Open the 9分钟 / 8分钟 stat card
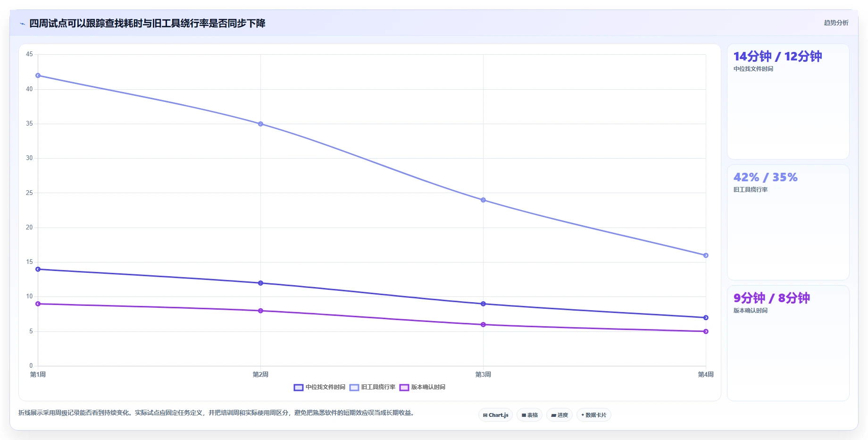Image resolution: width=868 pixels, height=440 pixels. coord(788,343)
